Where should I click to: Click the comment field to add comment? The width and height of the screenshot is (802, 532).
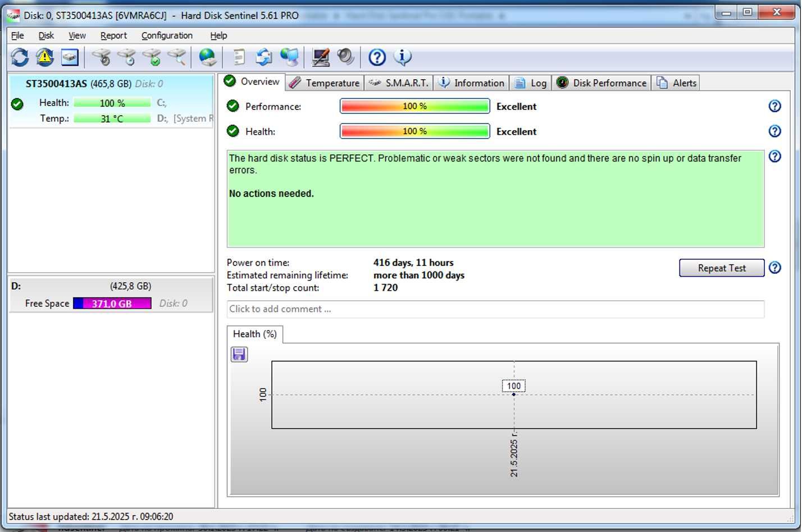495,309
